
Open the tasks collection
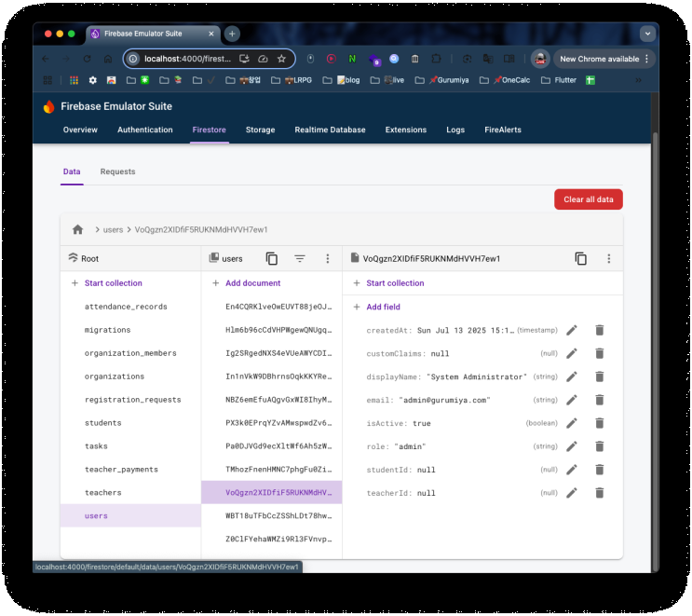[x=130, y=446]
